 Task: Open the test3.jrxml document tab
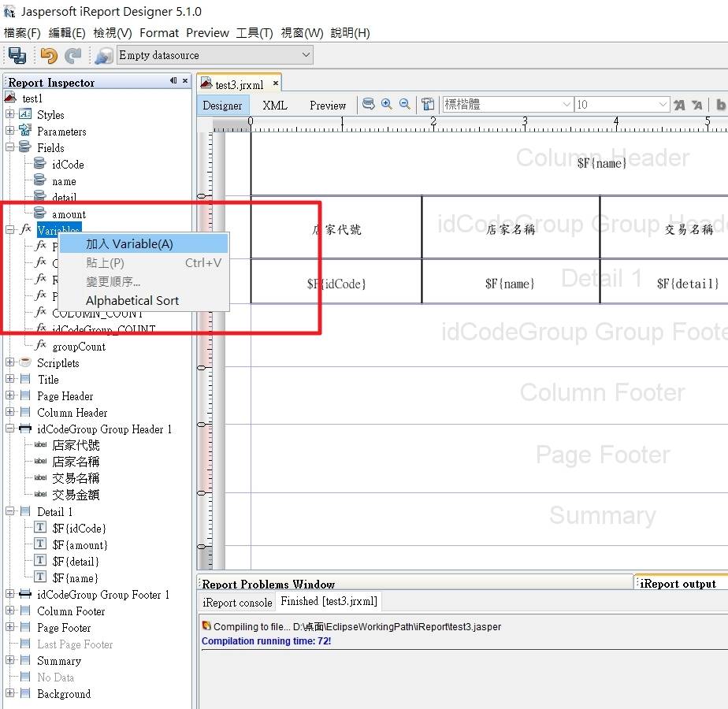tap(239, 85)
